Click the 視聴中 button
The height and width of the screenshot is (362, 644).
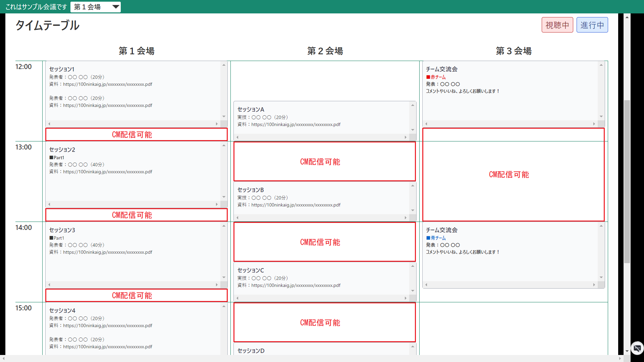click(557, 25)
